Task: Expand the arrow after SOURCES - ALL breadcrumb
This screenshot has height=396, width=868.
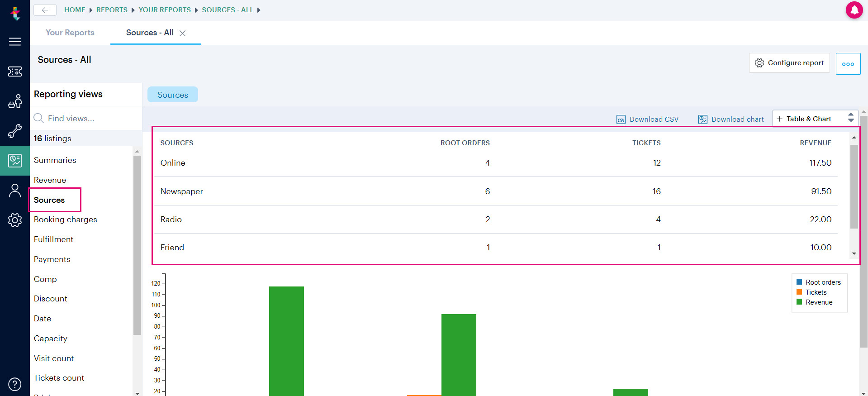Action: click(259, 10)
